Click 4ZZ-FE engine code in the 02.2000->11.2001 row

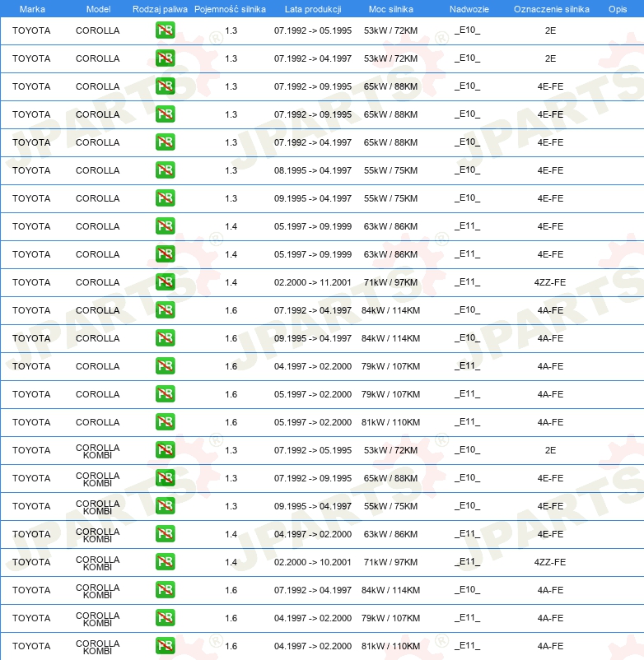pyautogui.click(x=550, y=282)
